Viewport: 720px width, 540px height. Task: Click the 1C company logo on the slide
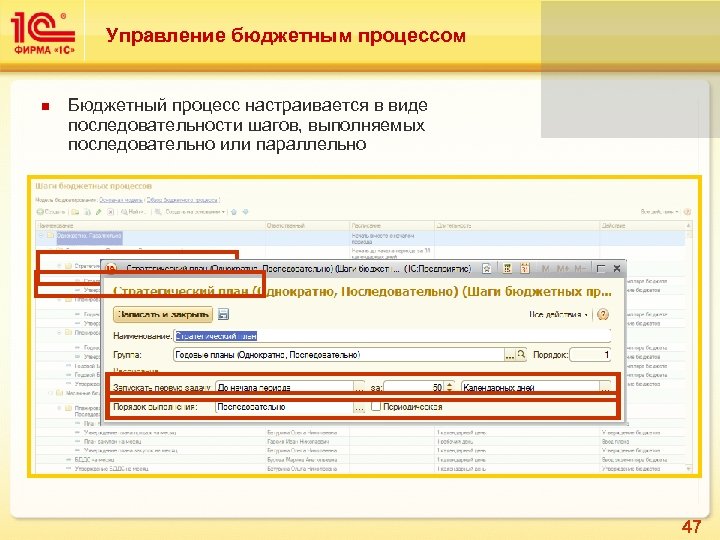tap(43, 33)
